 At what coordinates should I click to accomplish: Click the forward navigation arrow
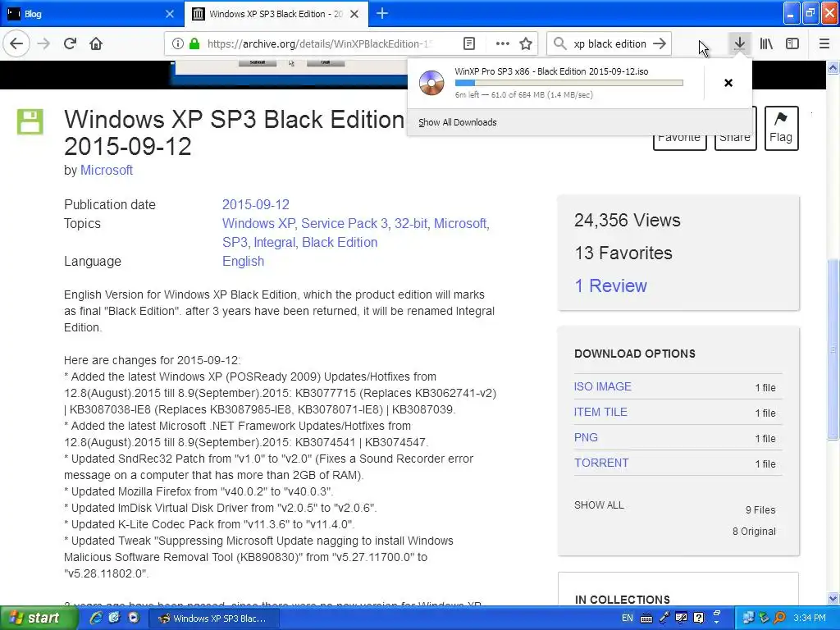pos(44,43)
